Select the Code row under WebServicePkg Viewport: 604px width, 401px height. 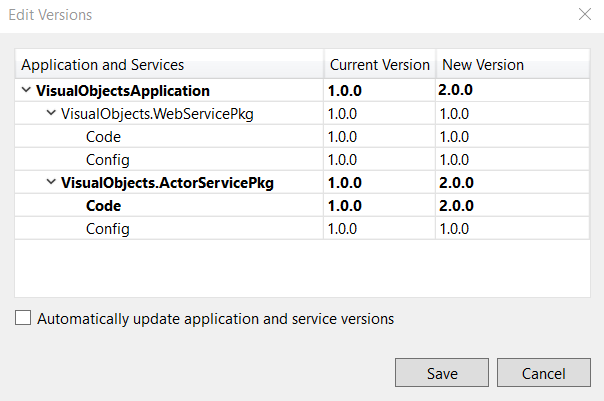pyautogui.click(x=103, y=137)
